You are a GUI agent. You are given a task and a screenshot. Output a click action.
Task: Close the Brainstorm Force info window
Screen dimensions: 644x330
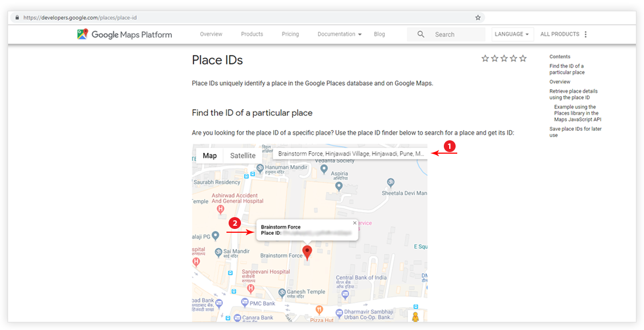(x=354, y=223)
